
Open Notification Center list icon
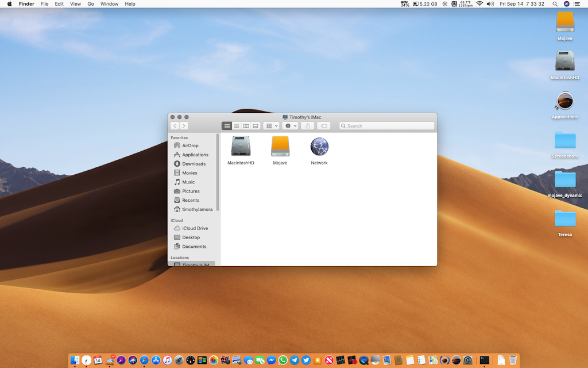[x=577, y=4]
